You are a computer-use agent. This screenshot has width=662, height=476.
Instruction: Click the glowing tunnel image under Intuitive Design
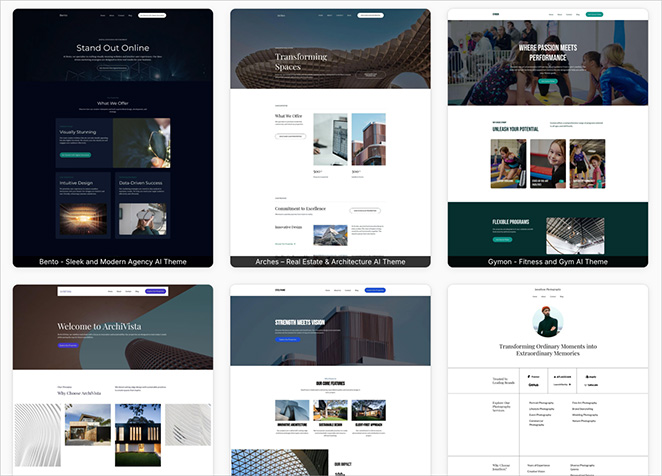coord(83,219)
